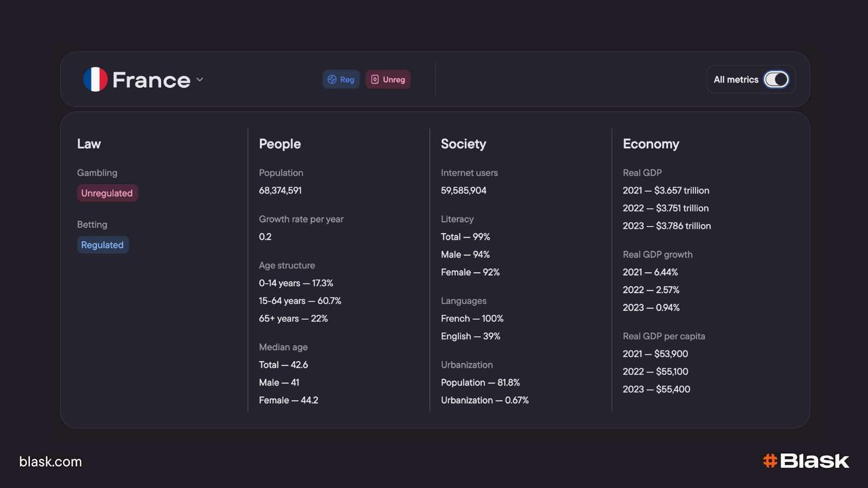This screenshot has width=868, height=488.
Task: Click the population value 68,374,591
Action: (x=280, y=190)
